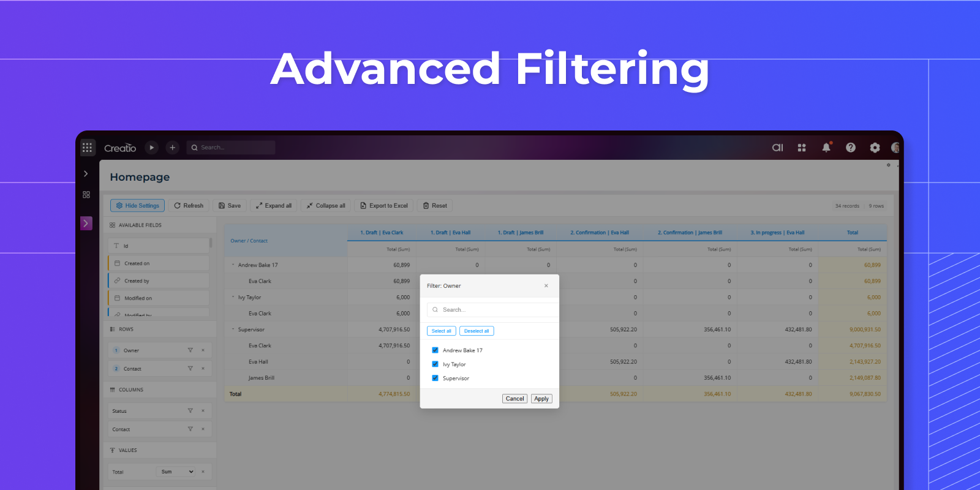This screenshot has width=980, height=490.
Task: Click Expand all button
Action: [x=274, y=206]
